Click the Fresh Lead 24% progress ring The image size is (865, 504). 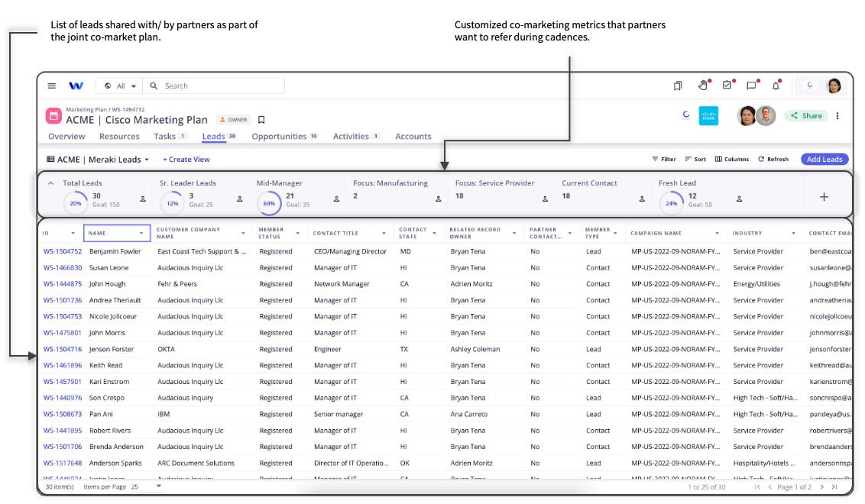[671, 203]
